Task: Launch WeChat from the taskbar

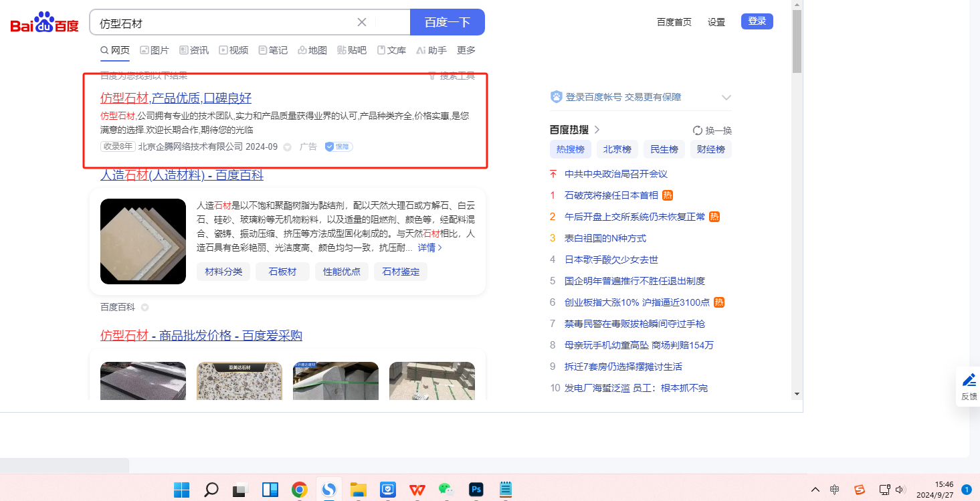Action: tap(446, 490)
